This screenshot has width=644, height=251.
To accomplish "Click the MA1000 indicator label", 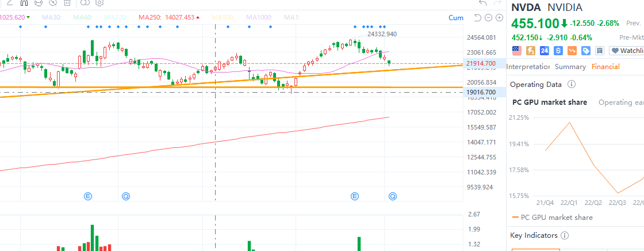I will (259, 18).
